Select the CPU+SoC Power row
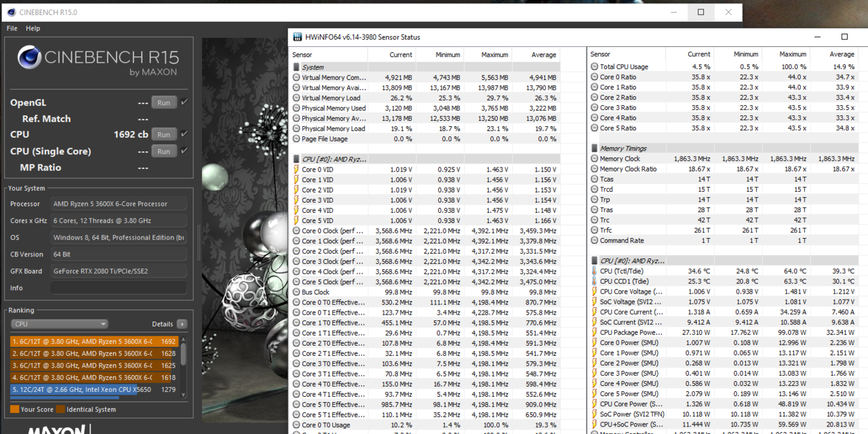 coord(724,425)
